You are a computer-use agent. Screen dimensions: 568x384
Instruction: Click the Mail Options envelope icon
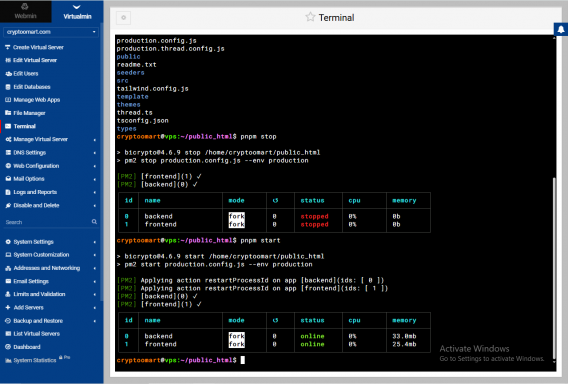[8, 179]
